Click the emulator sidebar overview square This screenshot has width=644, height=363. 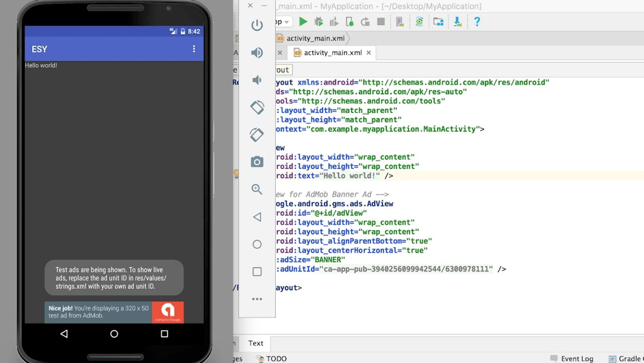(x=257, y=271)
